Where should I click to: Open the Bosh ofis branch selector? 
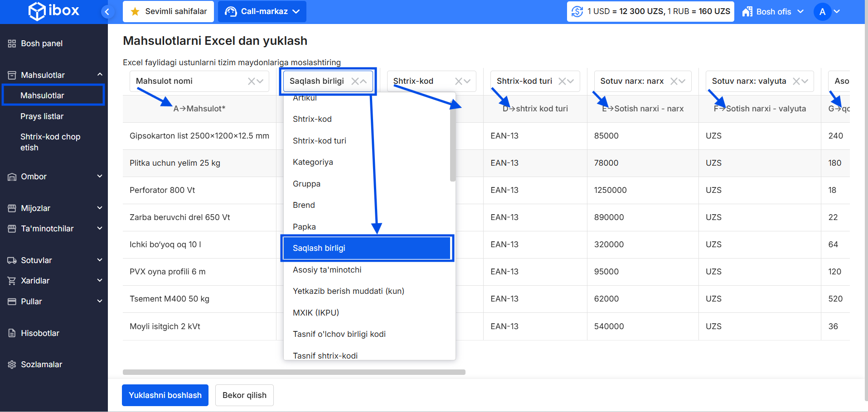(773, 12)
